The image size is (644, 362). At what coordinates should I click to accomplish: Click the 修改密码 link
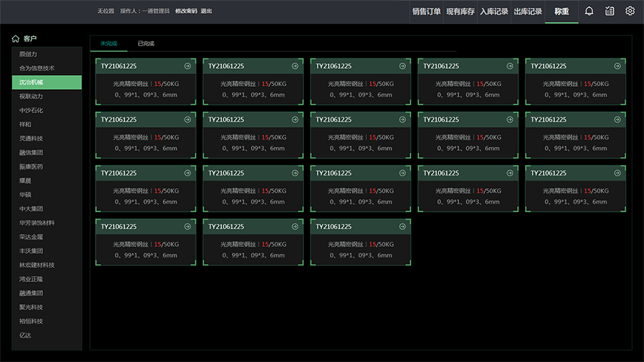point(186,11)
